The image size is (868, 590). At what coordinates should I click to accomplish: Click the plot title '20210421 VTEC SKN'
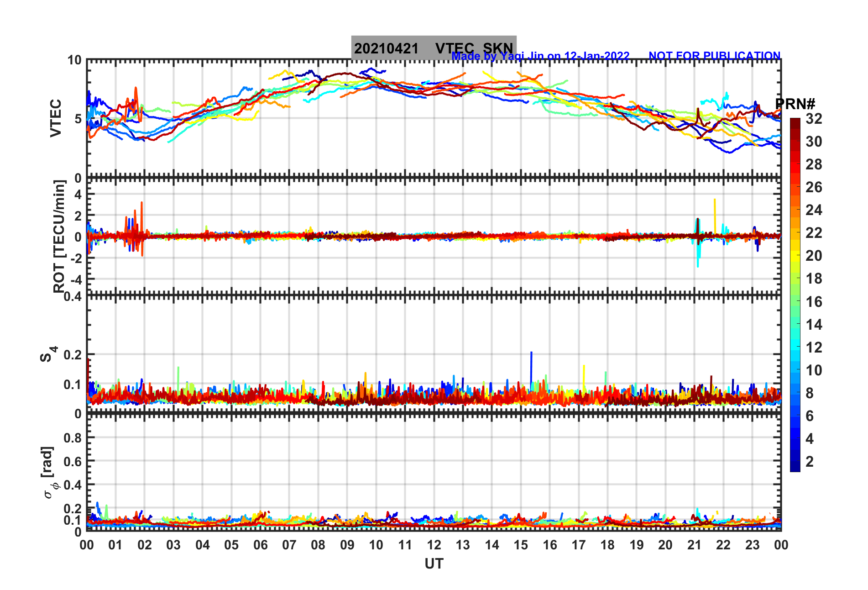tap(434, 48)
